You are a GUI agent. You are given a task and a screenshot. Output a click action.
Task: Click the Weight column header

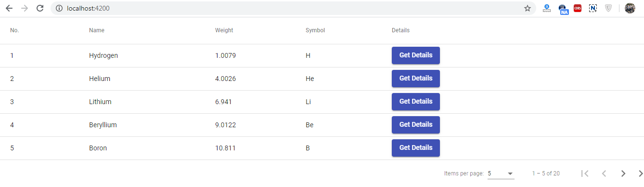[224, 30]
